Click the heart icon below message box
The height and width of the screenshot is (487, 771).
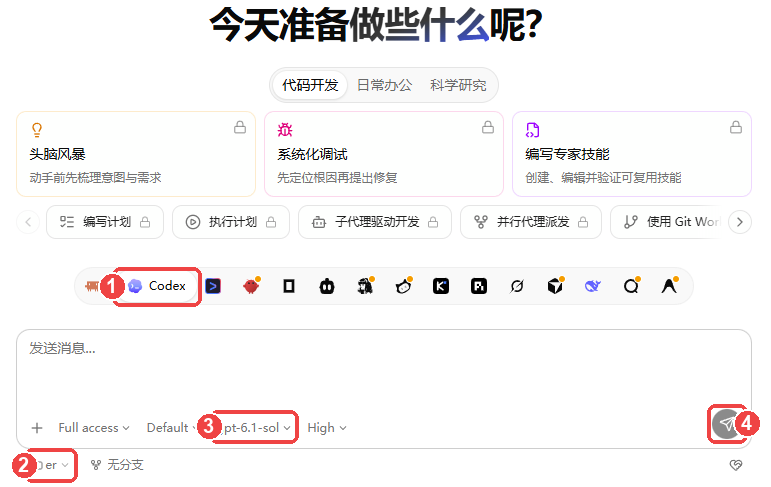(x=736, y=465)
